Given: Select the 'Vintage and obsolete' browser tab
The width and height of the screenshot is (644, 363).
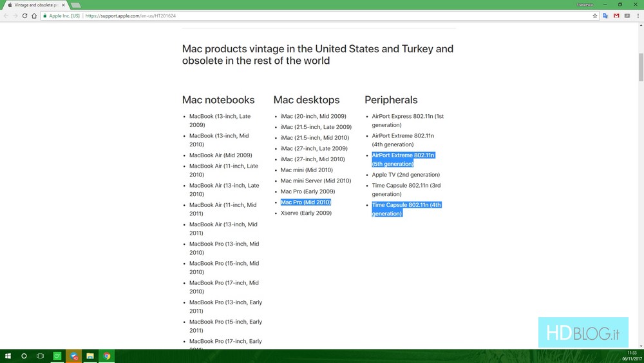Looking at the screenshot, I should click(x=36, y=5).
